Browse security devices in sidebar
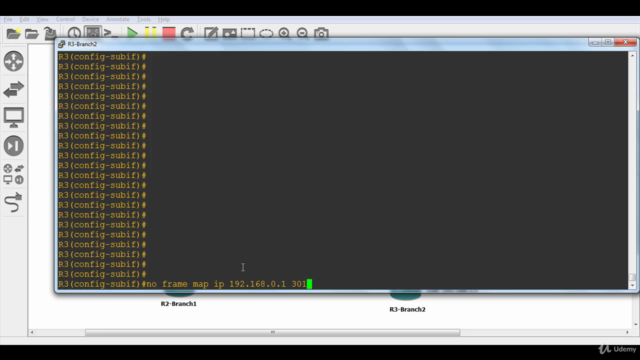The image size is (640, 360). (x=14, y=146)
